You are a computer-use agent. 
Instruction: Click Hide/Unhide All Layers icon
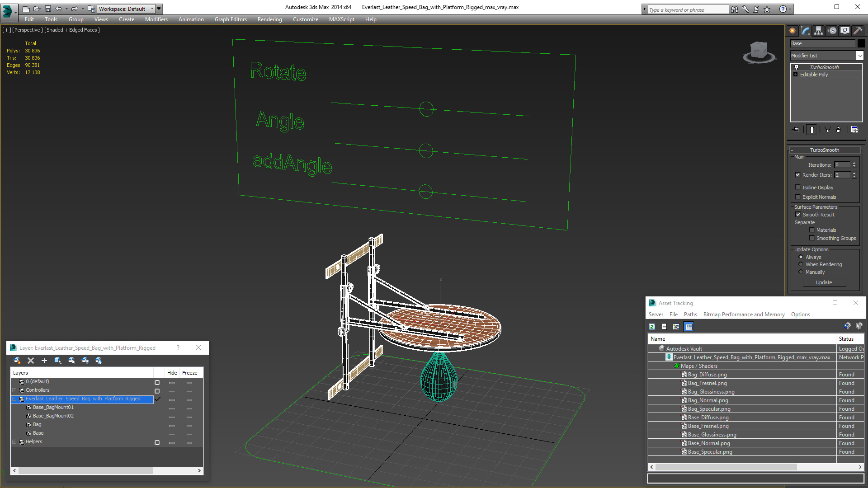pyautogui.click(x=85, y=361)
